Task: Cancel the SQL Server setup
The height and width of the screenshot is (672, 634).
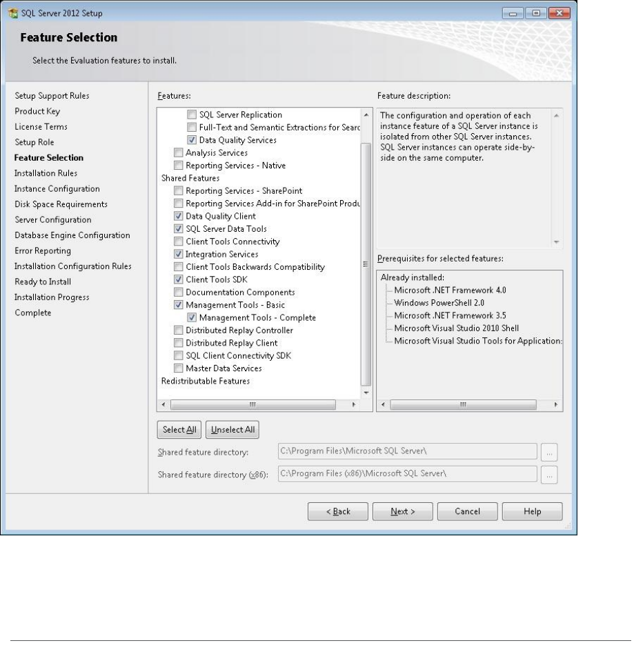Action: [467, 511]
